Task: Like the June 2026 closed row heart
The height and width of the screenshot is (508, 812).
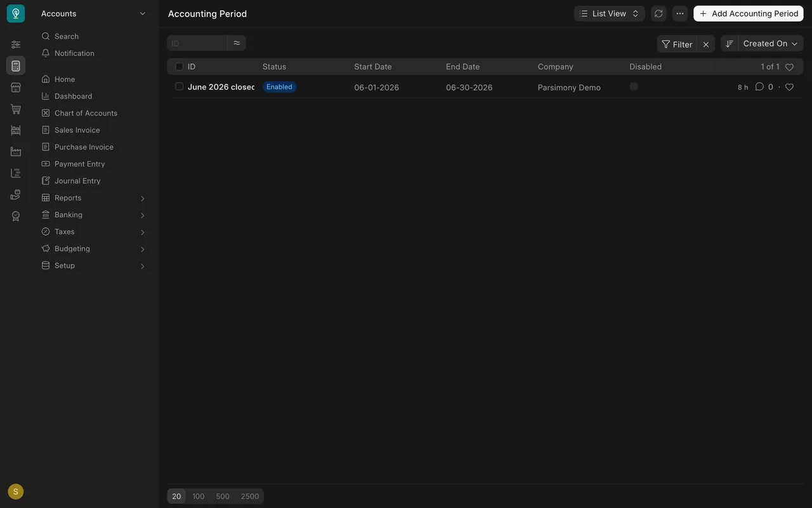Action: click(789, 87)
